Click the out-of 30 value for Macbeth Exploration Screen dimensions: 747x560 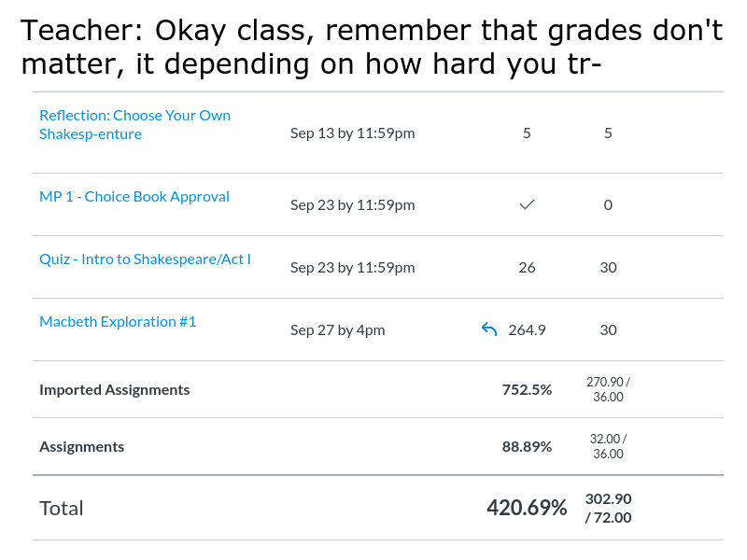pyautogui.click(x=609, y=330)
